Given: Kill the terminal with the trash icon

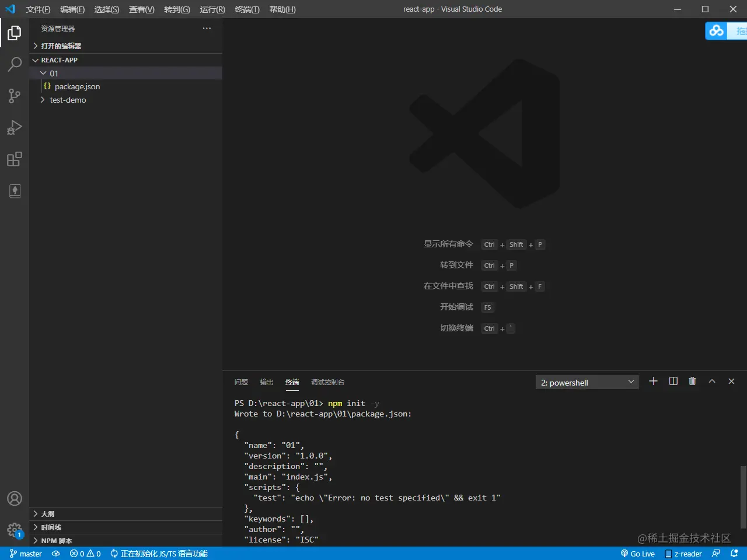Looking at the screenshot, I should click(x=692, y=381).
